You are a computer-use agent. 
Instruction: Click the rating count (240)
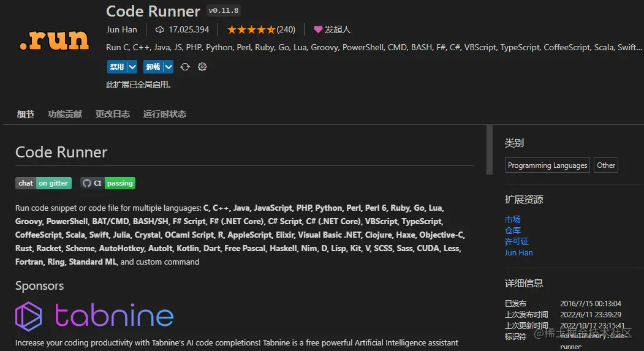[x=286, y=29]
